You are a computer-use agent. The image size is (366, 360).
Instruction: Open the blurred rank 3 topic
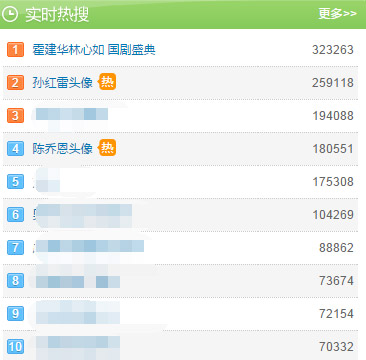tap(72, 114)
